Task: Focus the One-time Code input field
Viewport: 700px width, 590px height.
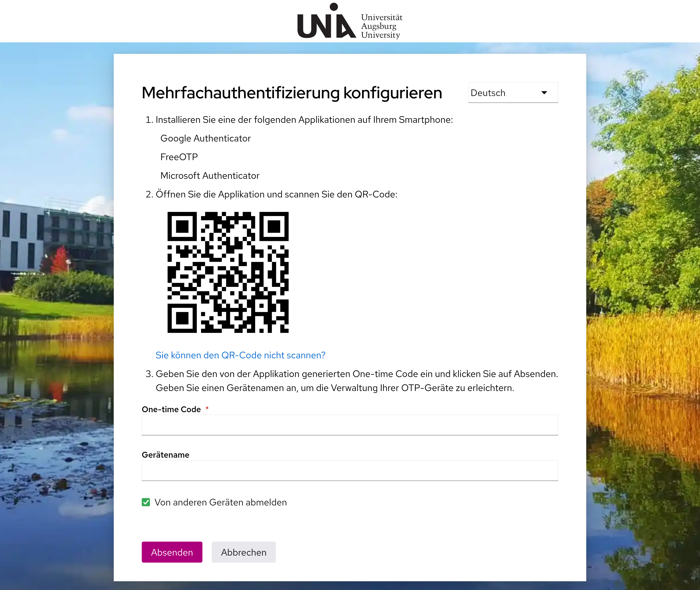Action: pyautogui.click(x=350, y=425)
